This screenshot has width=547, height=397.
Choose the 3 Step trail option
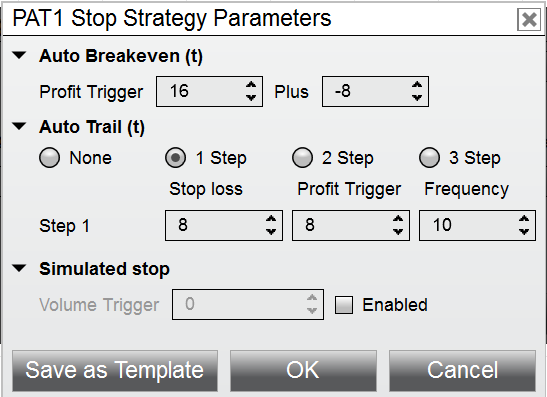(x=429, y=158)
